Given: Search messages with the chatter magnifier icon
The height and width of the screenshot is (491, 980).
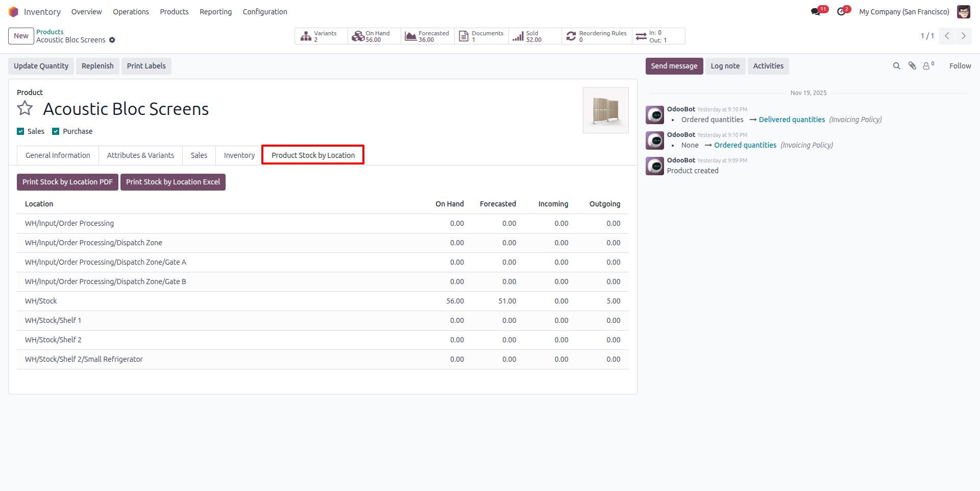Looking at the screenshot, I should pos(896,66).
